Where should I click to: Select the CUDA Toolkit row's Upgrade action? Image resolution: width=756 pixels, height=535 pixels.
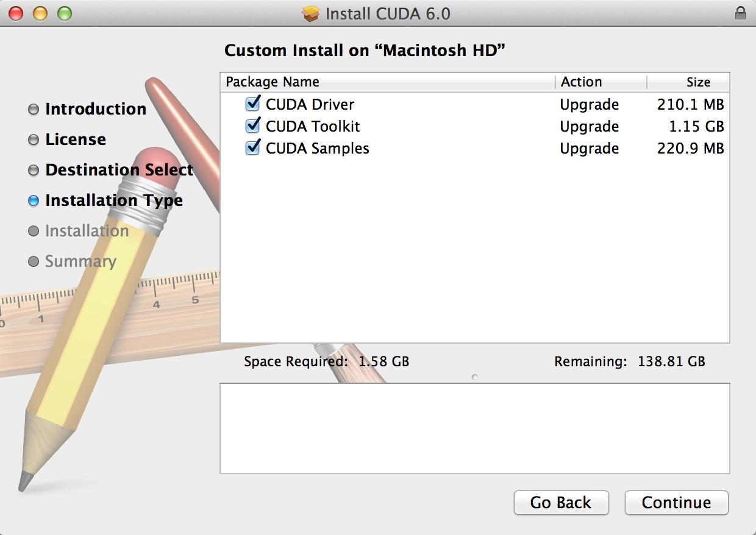click(589, 126)
